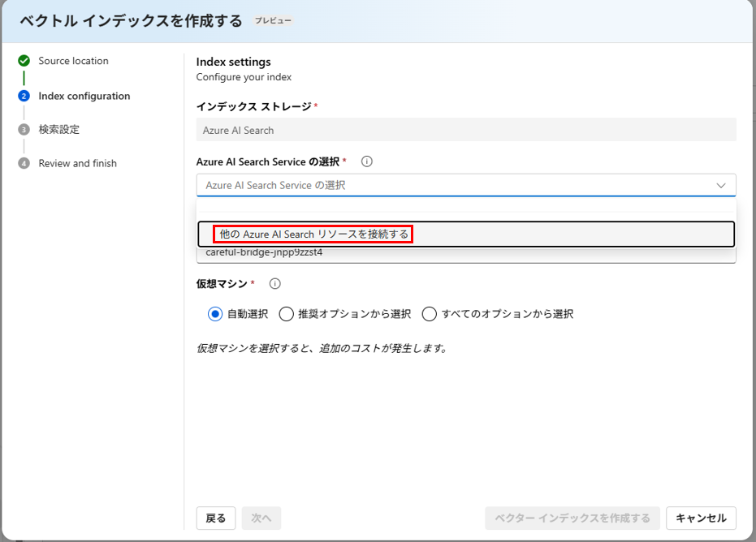
Task: Click the Review and finish step 4 icon
Action: pos(24,163)
